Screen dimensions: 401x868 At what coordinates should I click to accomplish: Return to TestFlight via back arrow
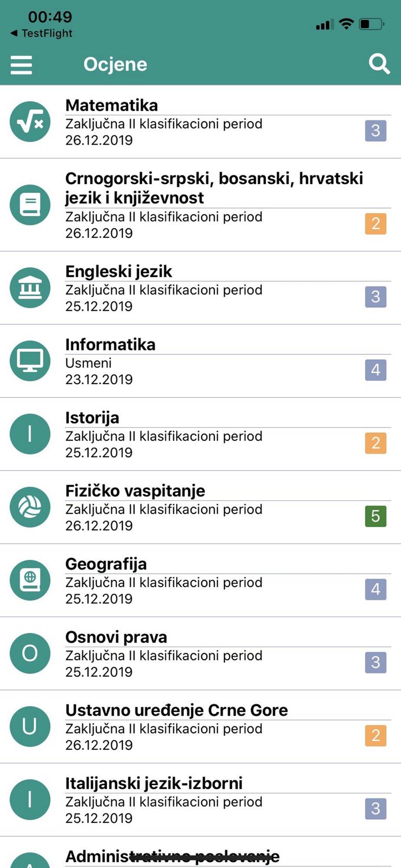coord(41,33)
